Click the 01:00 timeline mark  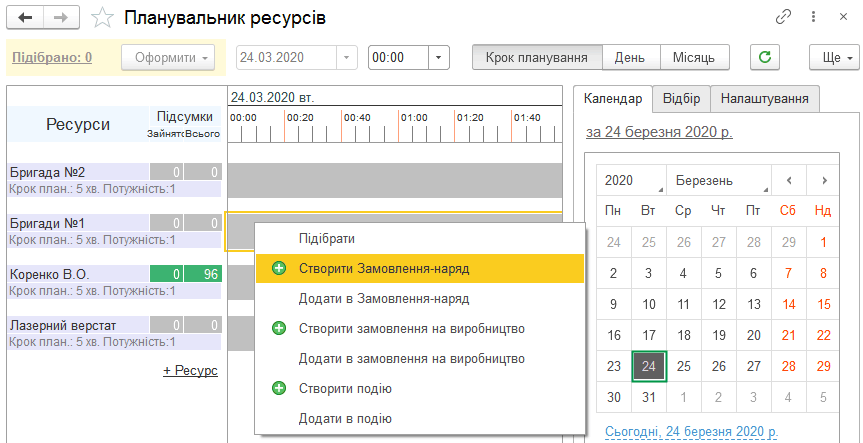coord(414,117)
